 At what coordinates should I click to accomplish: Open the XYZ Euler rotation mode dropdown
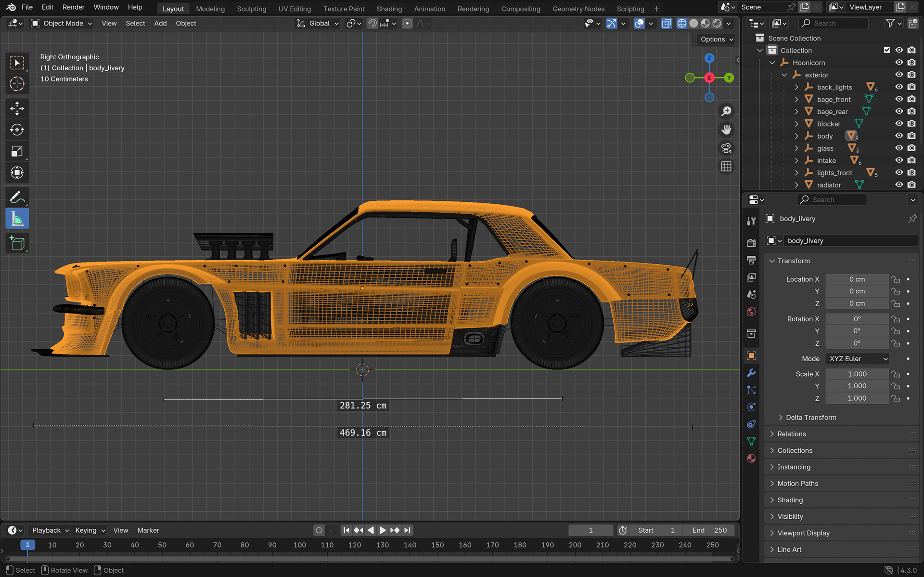858,359
